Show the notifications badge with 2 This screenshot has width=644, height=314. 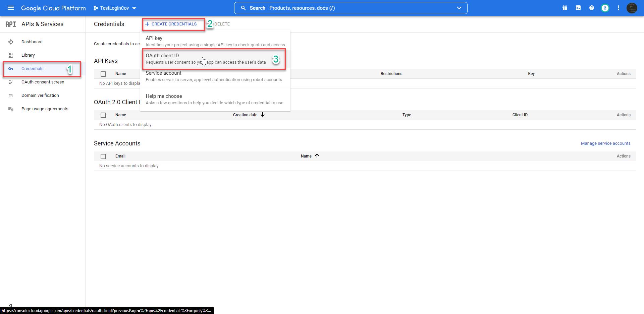[605, 8]
